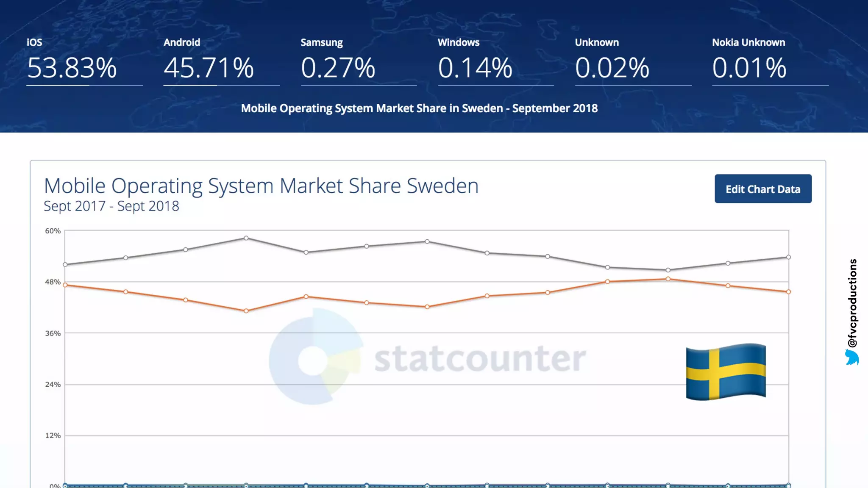Click the highest peak point on gray line
Image resolution: width=868 pixels, height=488 pixels.
pos(246,238)
